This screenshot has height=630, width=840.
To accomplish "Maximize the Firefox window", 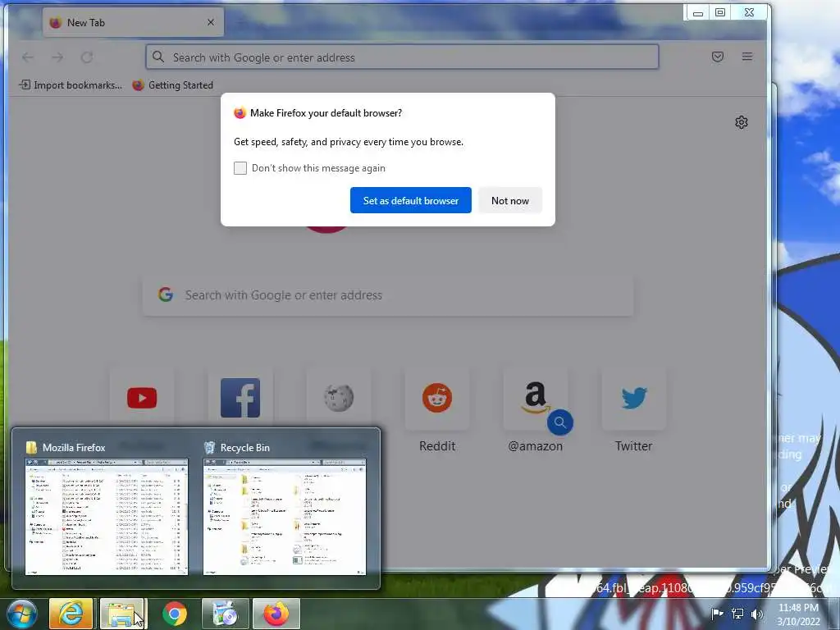I will [x=720, y=13].
